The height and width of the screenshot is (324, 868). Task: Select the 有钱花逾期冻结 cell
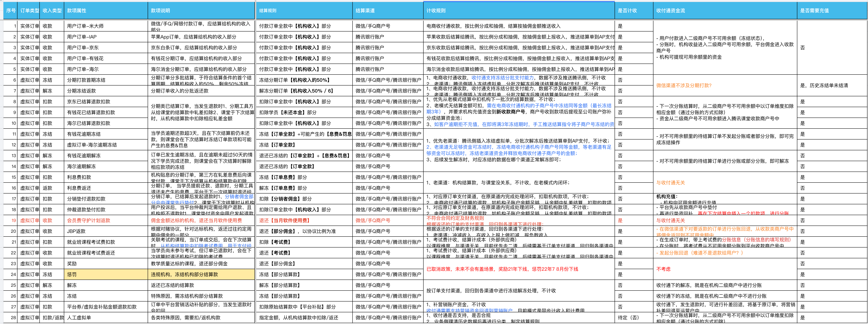[106, 134]
